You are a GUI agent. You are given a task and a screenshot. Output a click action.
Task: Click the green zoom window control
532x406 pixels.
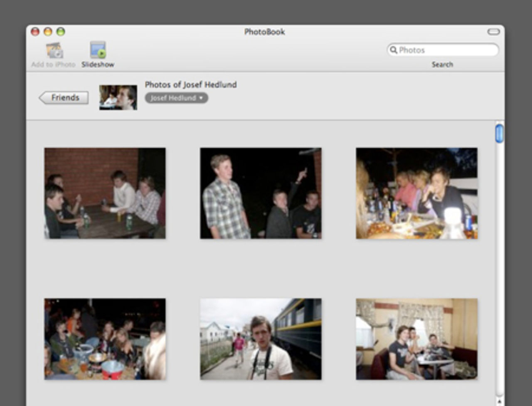pyautogui.click(x=61, y=31)
